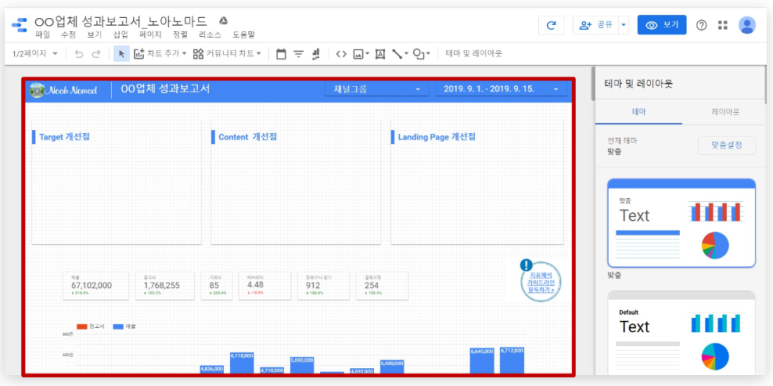This screenshot has width=773, height=386.
Task: Open the 커뮤니티 차트 dropdown
Action: tap(227, 54)
